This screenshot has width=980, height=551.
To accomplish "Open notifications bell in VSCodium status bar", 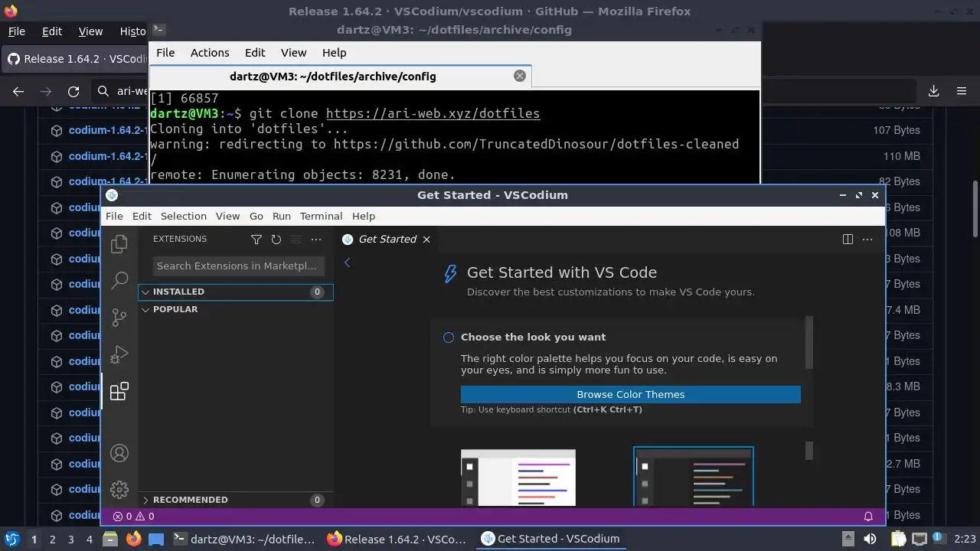I will (868, 517).
